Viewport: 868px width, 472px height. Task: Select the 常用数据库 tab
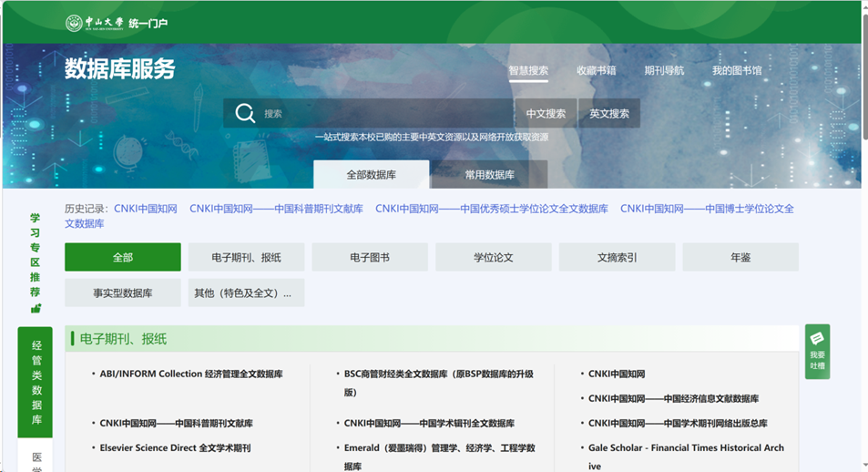[489, 175]
